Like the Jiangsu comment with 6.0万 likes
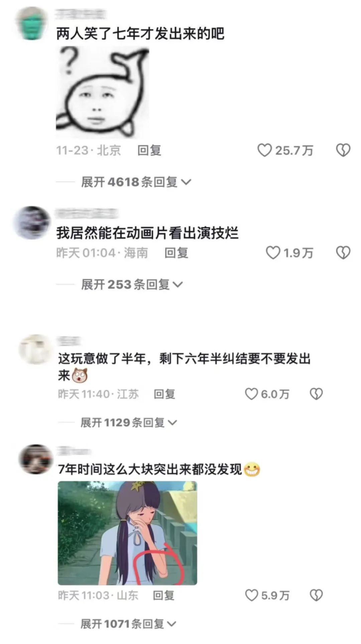This screenshot has width=361, height=644. click(252, 394)
